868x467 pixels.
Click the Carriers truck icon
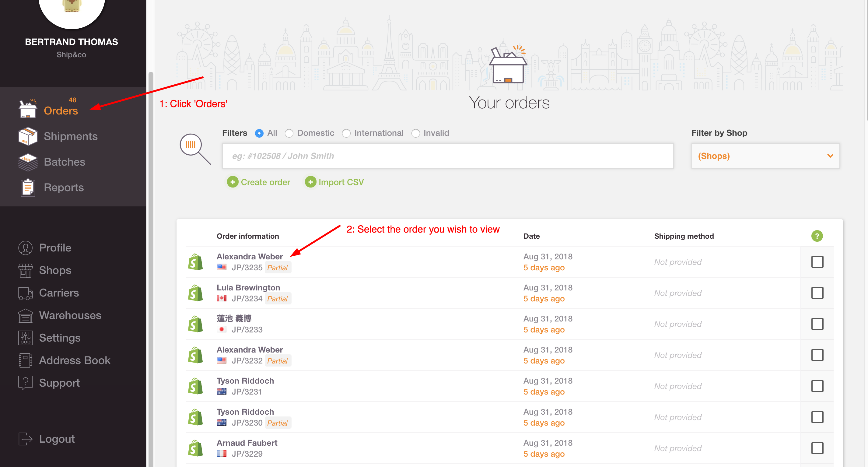tap(25, 293)
